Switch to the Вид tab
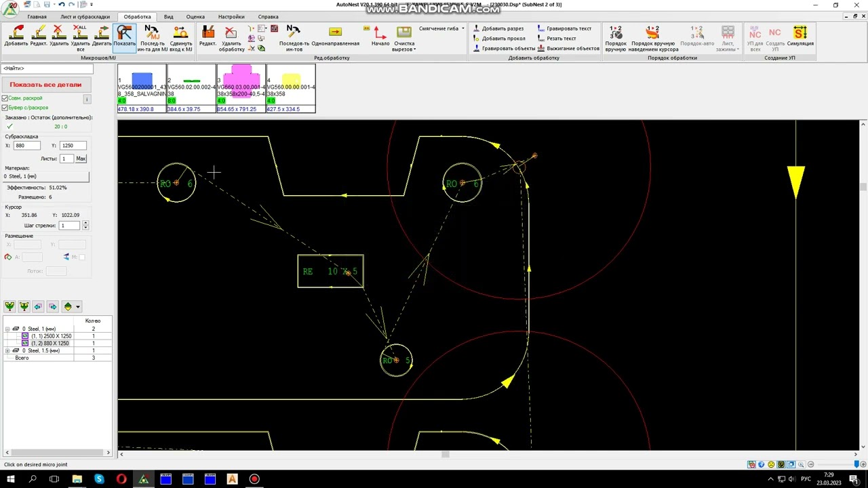868x488 pixels. (168, 16)
